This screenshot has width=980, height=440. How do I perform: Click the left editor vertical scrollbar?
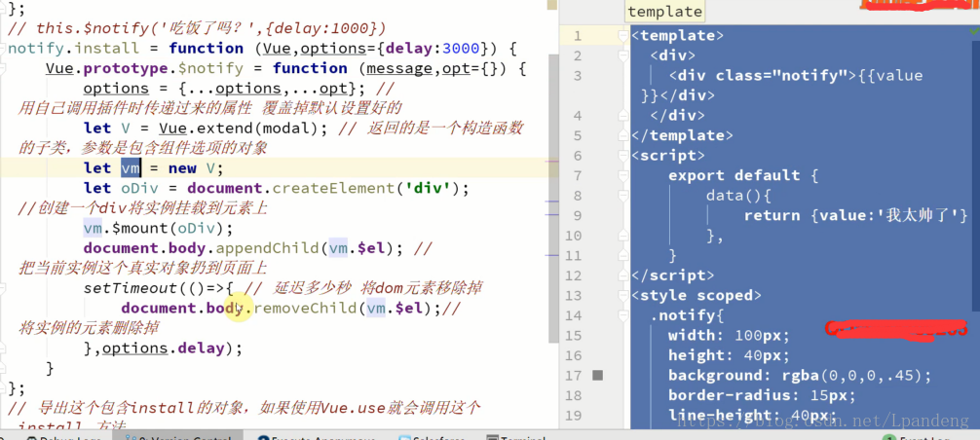coord(552,197)
